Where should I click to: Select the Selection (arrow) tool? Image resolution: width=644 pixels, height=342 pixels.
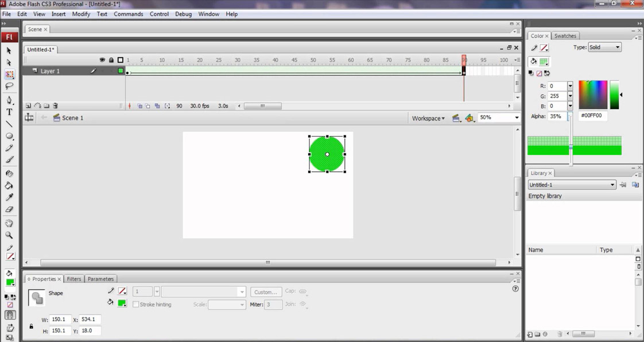pyautogui.click(x=9, y=50)
